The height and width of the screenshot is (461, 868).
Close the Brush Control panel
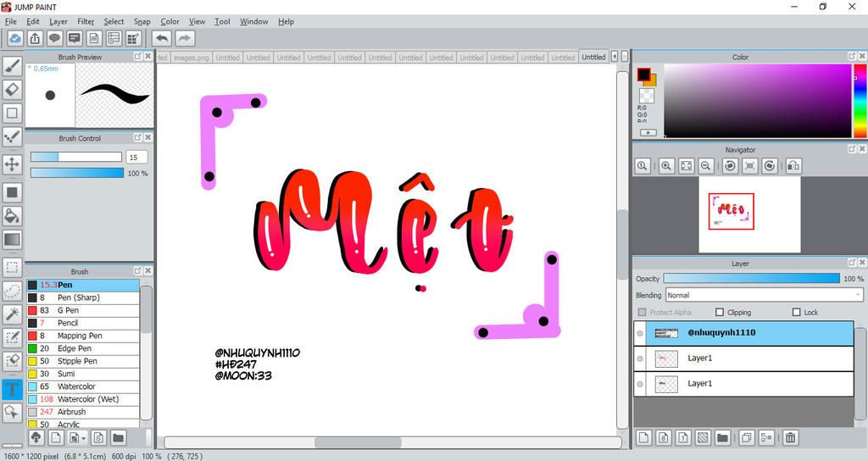click(147, 137)
